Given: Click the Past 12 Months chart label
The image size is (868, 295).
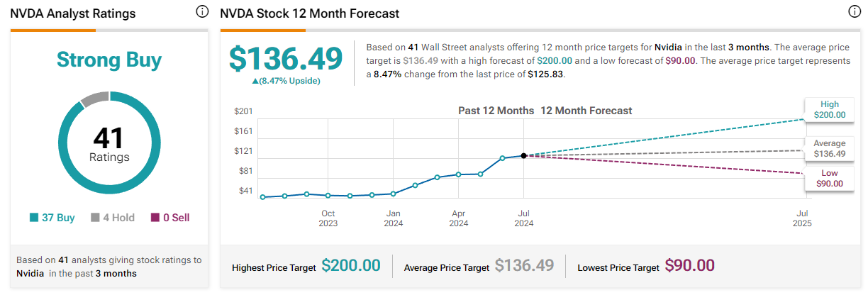Looking at the screenshot, I should pyautogui.click(x=496, y=111).
